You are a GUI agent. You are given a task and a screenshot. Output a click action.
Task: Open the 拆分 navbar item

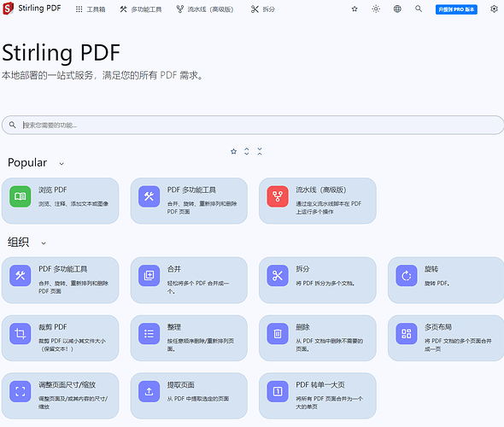coord(262,9)
